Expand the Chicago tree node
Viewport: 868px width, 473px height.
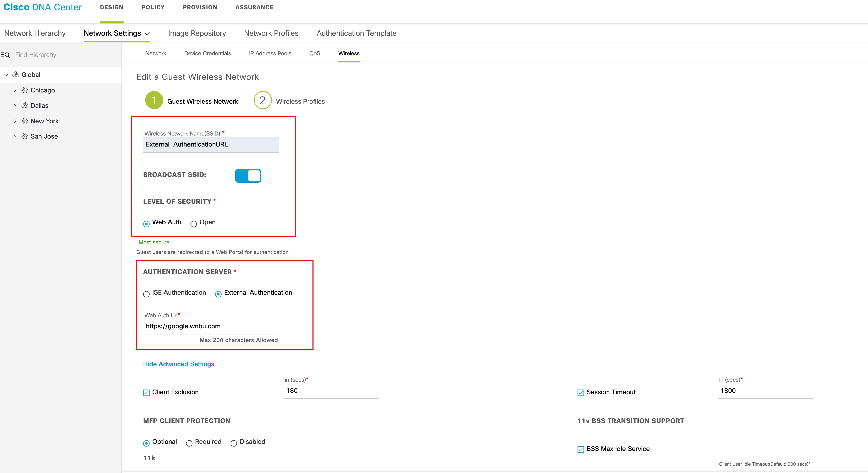15,90
